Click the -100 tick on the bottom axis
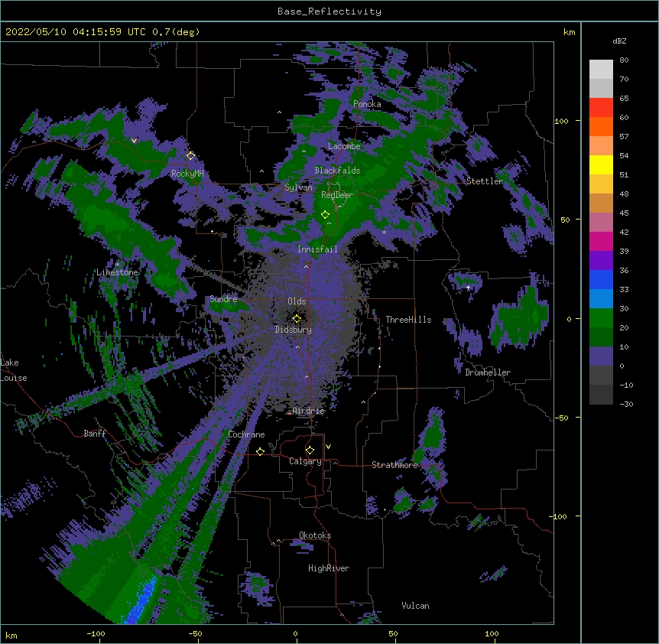 coord(96,633)
